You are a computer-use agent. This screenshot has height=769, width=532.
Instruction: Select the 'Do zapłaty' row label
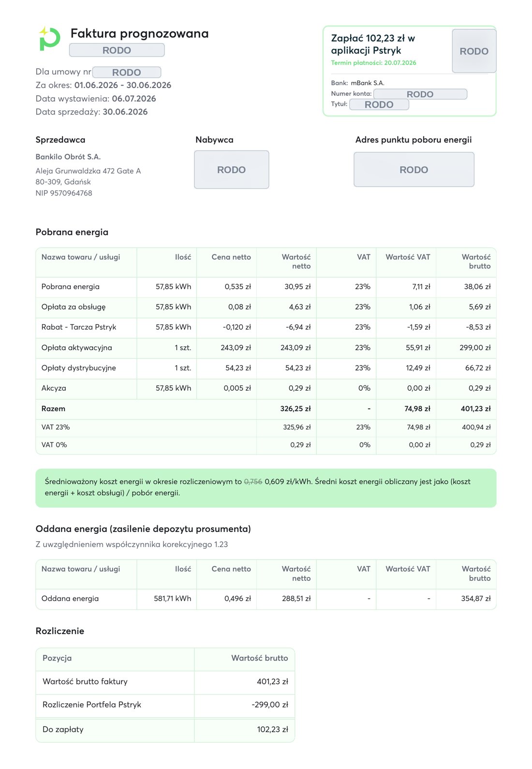click(x=63, y=729)
